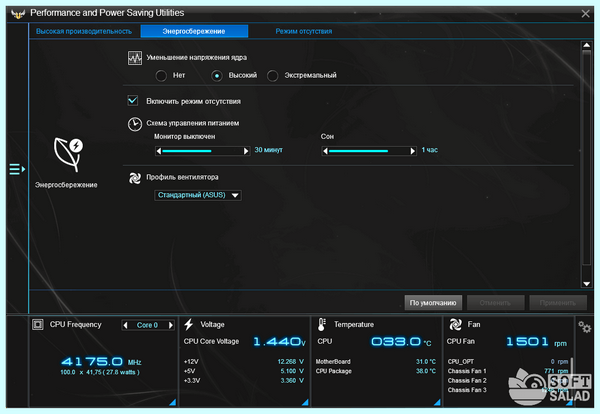Click the 'Отменить' button
Image resolution: width=600 pixels, height=414 pixels.
click(x=496, y=303)
